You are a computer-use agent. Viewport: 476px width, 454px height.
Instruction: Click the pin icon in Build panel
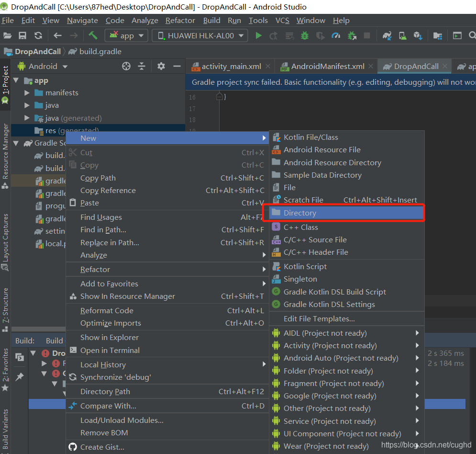click(x=20, y=377)
